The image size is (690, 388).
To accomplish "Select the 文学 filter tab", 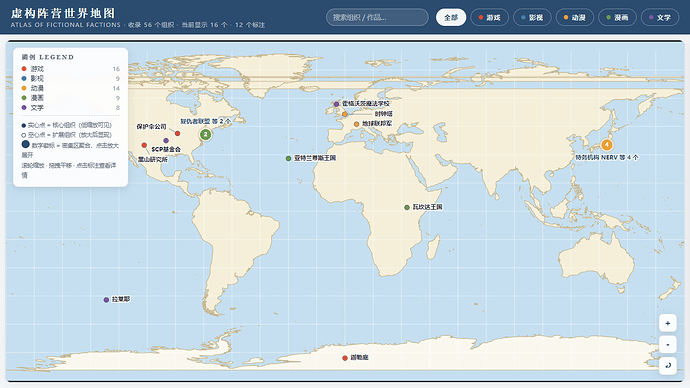I will pos(660,18).
